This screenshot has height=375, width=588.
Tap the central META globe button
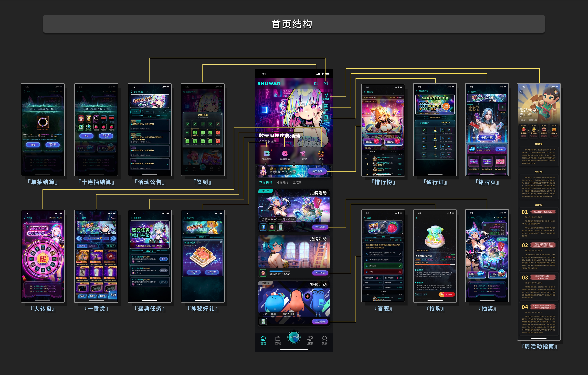coord(294,337)
